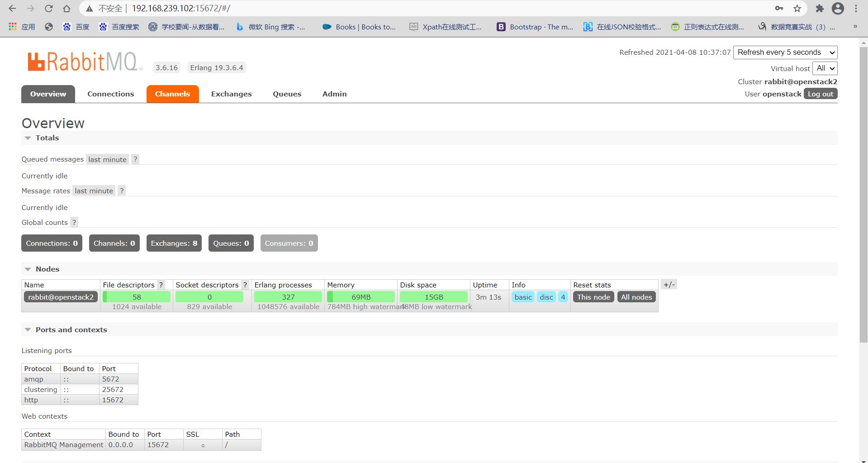Image resolution: width=868 pixels, height=463 pixels.
Task: Click the browser extensions puzzle icon
Action: tap(820, 9)
